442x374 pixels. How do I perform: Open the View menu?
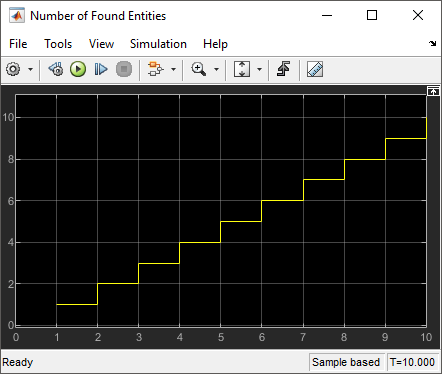coord(101,44)
